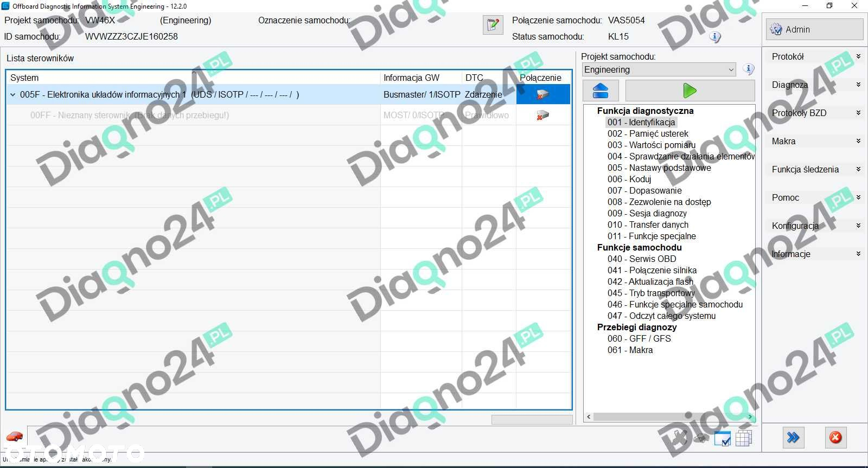Screen dimensions: 868x468
Task: Click the grey car icon in bottom toolbar
Action: [x=700, y=438]
